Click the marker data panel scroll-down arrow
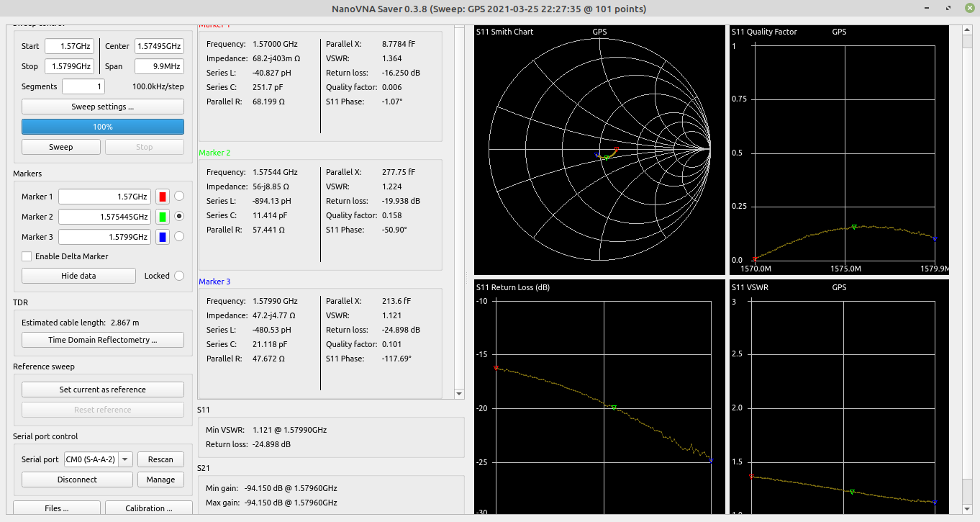Screen dimensions: 980x522 [x=460, y=393]
